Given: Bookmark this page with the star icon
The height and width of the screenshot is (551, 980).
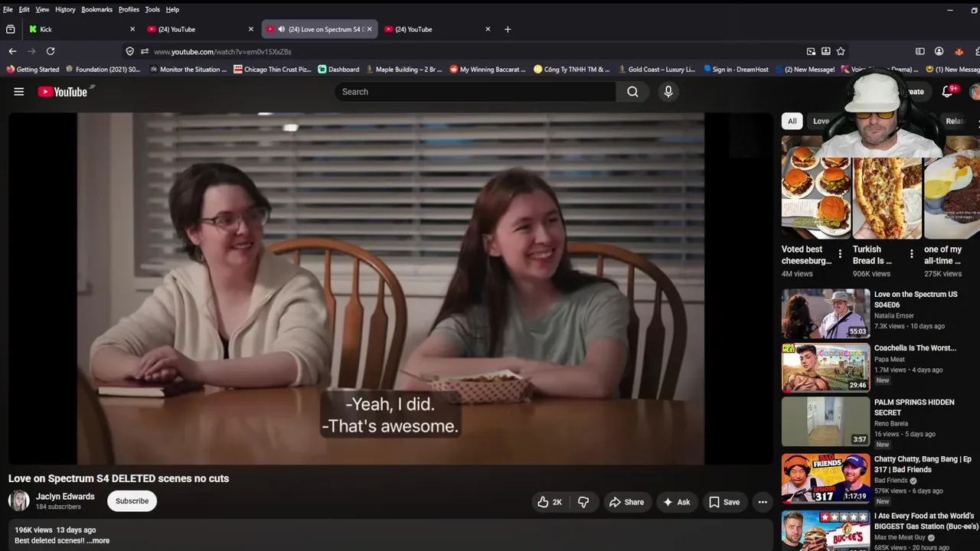Looking at the screenshot, I should point(841,51).
